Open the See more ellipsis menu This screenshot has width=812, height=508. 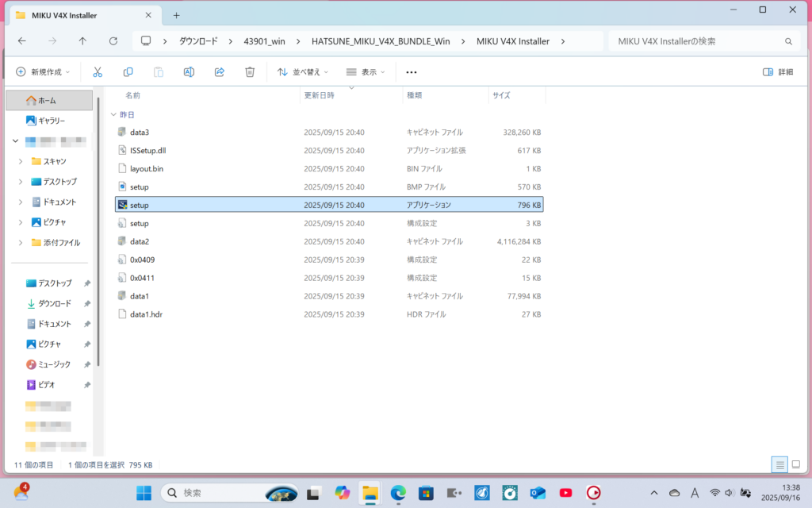(411, 72)
